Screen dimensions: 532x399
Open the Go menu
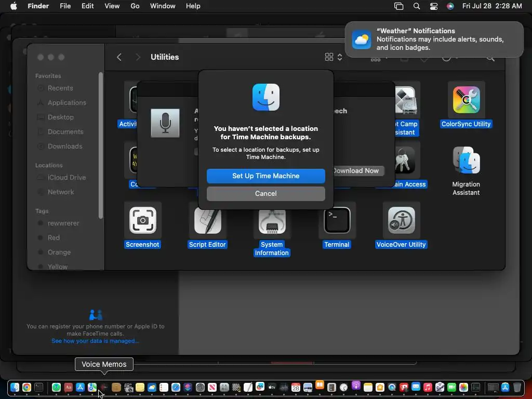tap(135, 6)
